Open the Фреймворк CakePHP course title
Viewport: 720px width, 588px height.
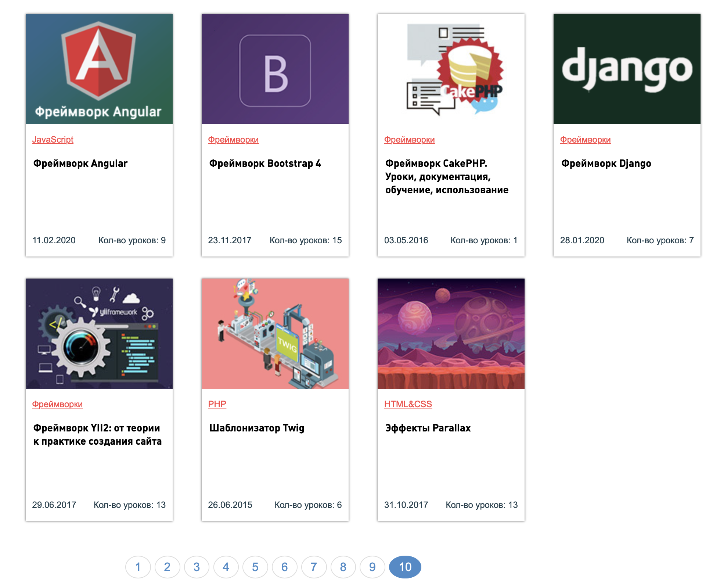click(x=447, y=177)
